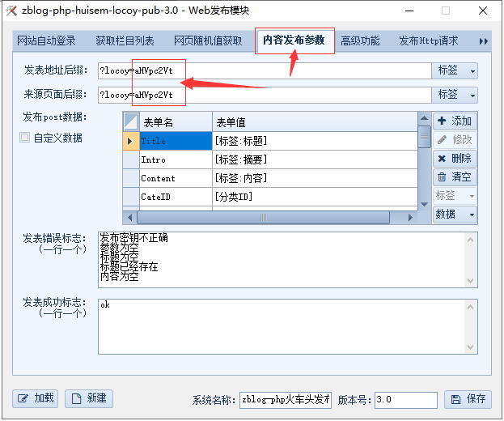Click the 表单值 column header

pos(315,121)
